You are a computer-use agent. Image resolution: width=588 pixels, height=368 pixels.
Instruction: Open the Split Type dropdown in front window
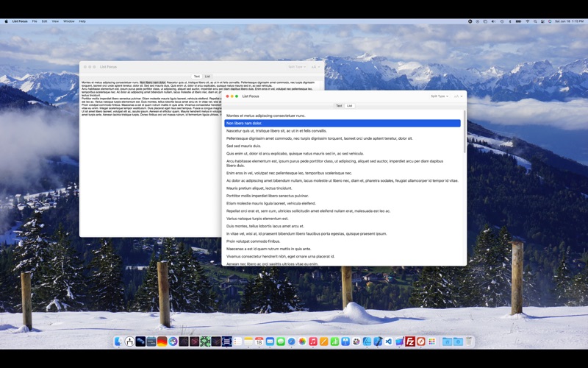tap(439, 96)
